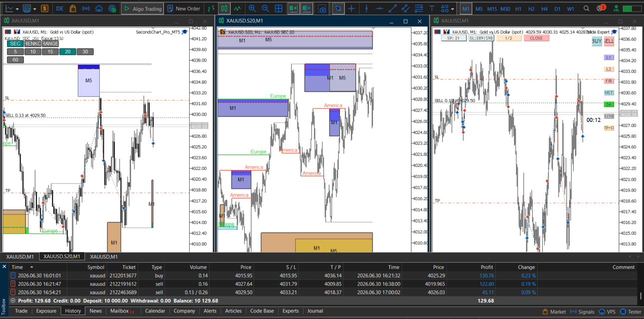Open the Exposure tab in Toolbox
The height and width of the screenshot is (319, 644).
pyautogui.click(x=46, y=311)
